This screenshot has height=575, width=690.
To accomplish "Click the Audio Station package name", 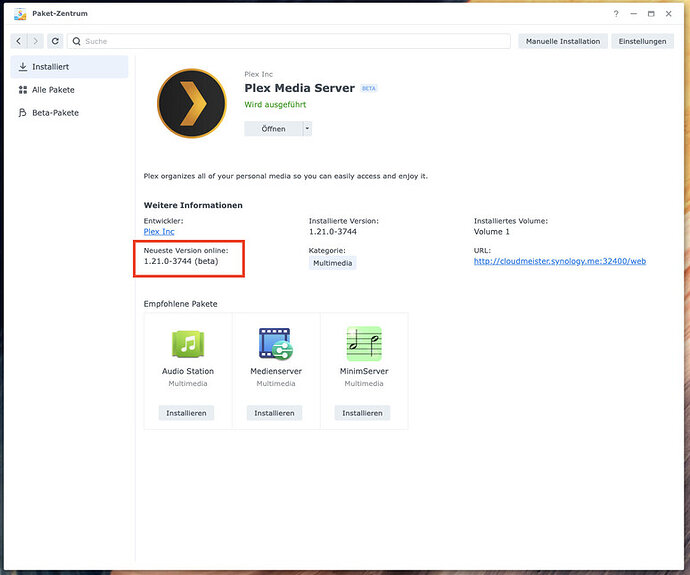I will [188, 371].
